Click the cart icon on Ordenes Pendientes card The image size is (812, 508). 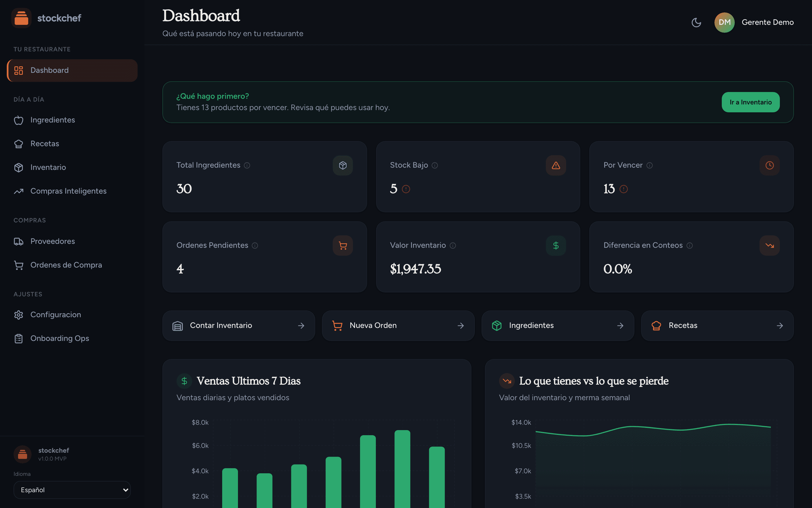coord(343,246)
